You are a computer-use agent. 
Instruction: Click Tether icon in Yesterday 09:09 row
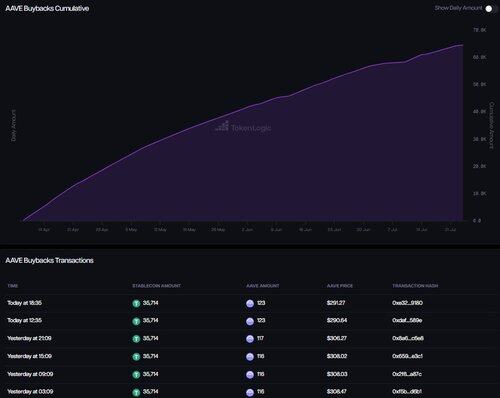click(x=136, y=374)
